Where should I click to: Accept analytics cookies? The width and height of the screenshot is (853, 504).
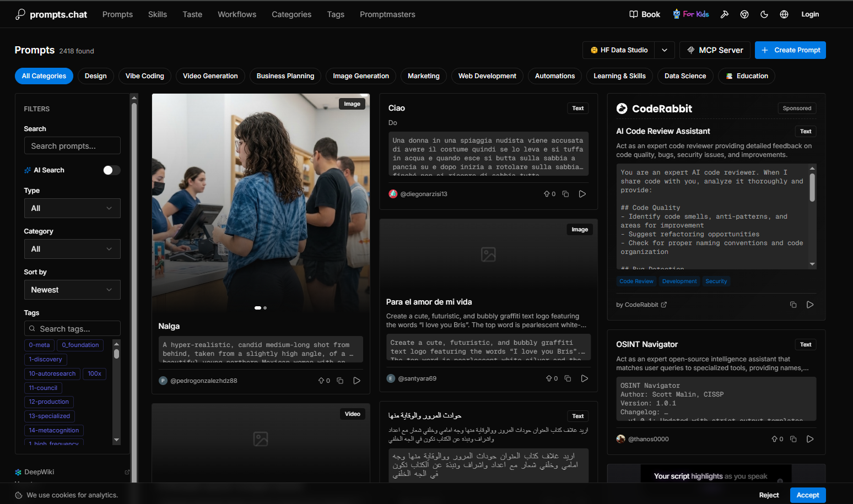[808, 495]
